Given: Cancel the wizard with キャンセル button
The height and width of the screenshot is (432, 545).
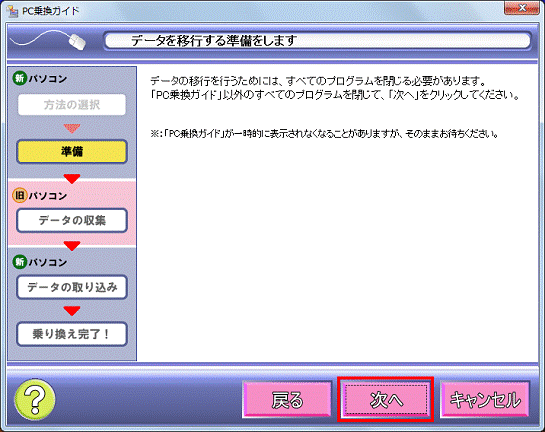Looking at the screenshot, I should [485, 399].
